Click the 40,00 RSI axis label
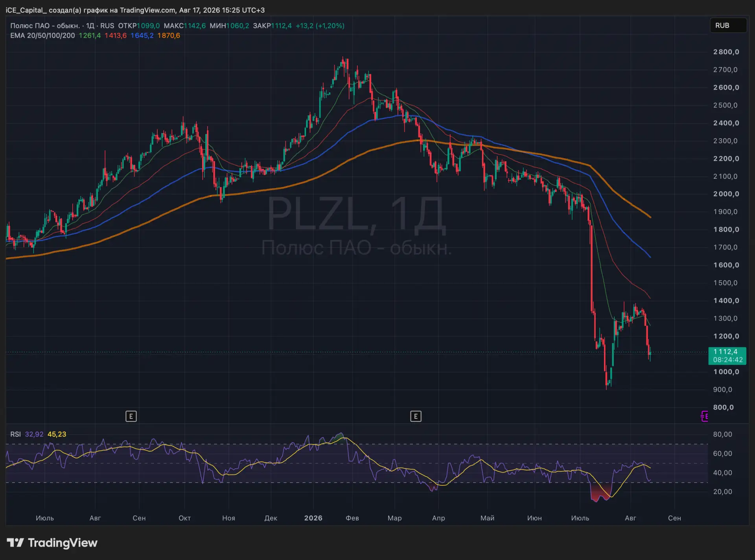 [723, 473]
